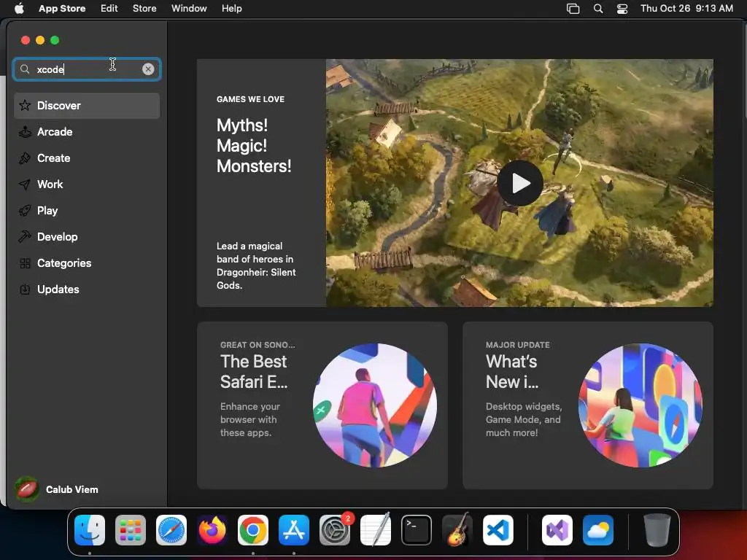Screen dimensions: 747x560
Task: Open Spotlight search in menu bar
Action: 598,9
